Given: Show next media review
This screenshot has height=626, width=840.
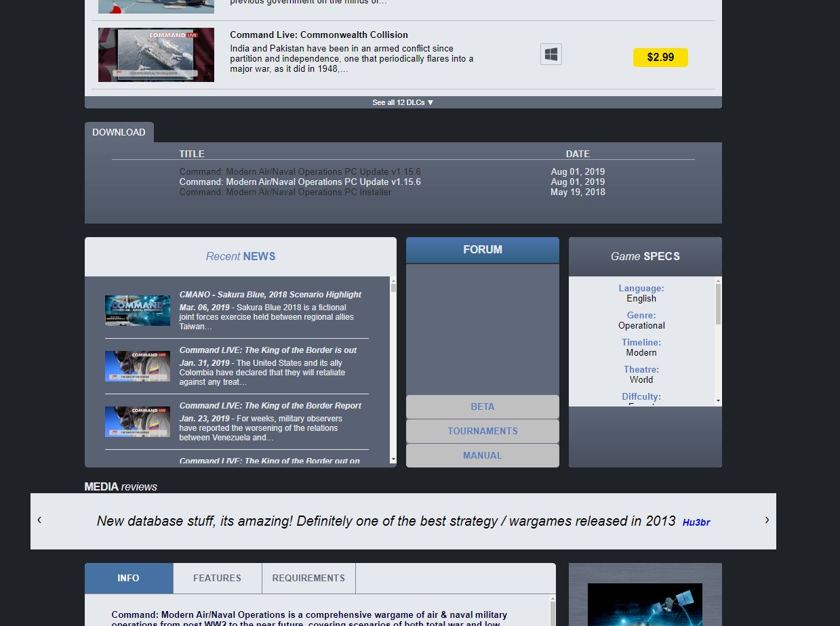Looking at the screenshot, I should tap(767, 520).
